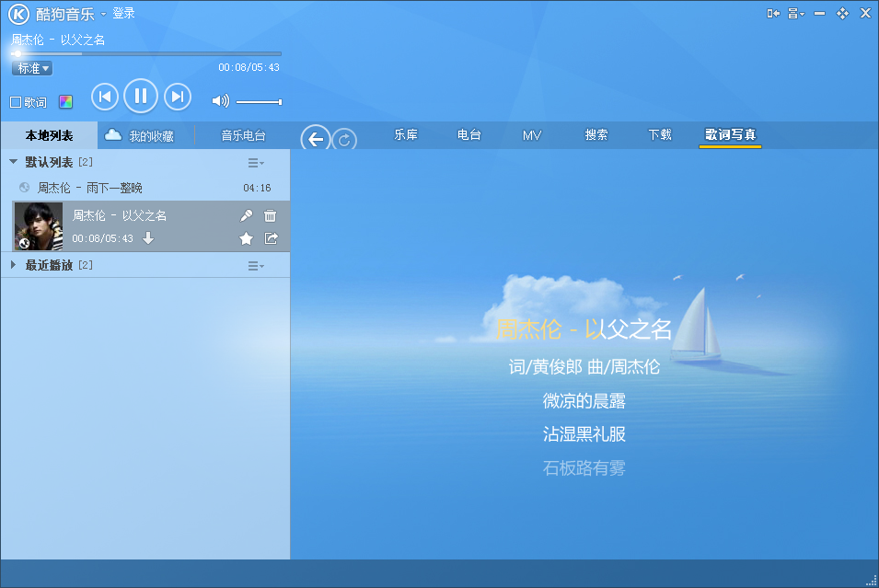Expand the 最近播放 list
The height and width of the screenshot is (588, 879).
tap(14, 265)
